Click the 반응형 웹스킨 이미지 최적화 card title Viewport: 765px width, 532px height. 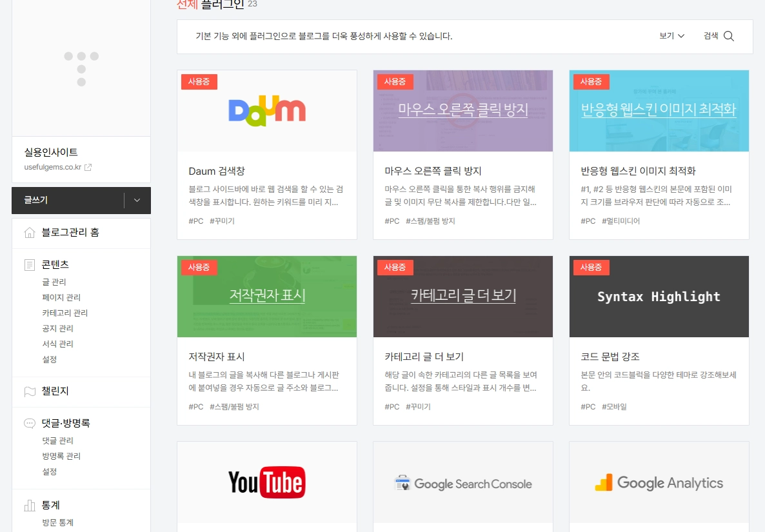click(638, 171)
